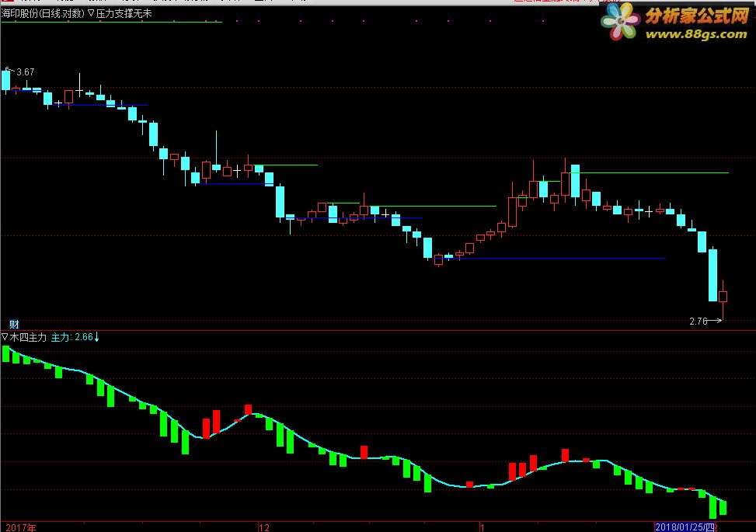The width and height of the screenshot is (756, 532).
Task: Click the 2.76 low price label
Action: point(699,321)
